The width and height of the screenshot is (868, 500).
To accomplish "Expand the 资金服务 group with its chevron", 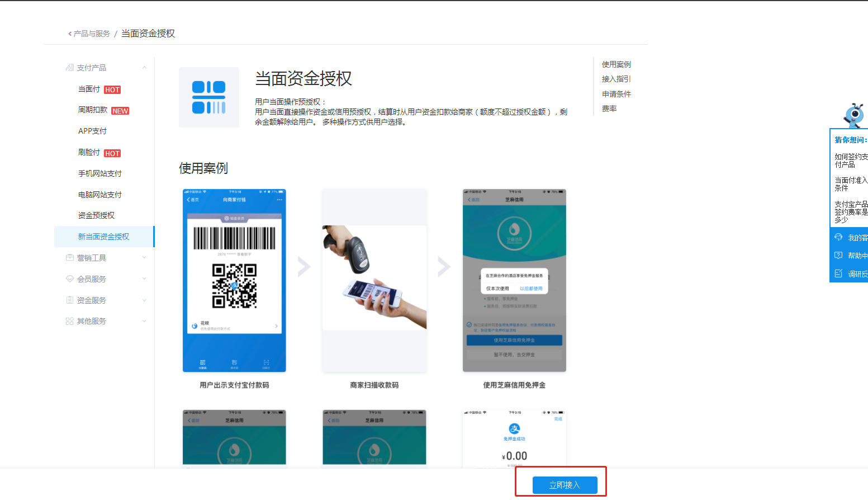I will click(x=144, y=300).
